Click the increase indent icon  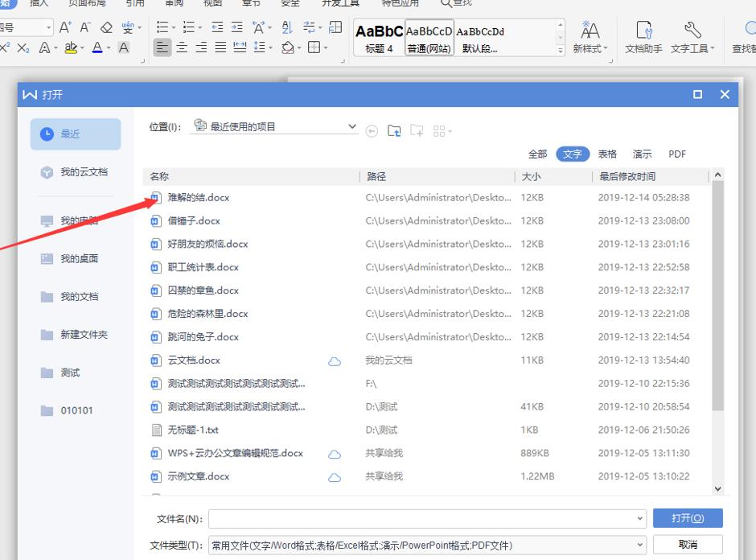(237, 26)
